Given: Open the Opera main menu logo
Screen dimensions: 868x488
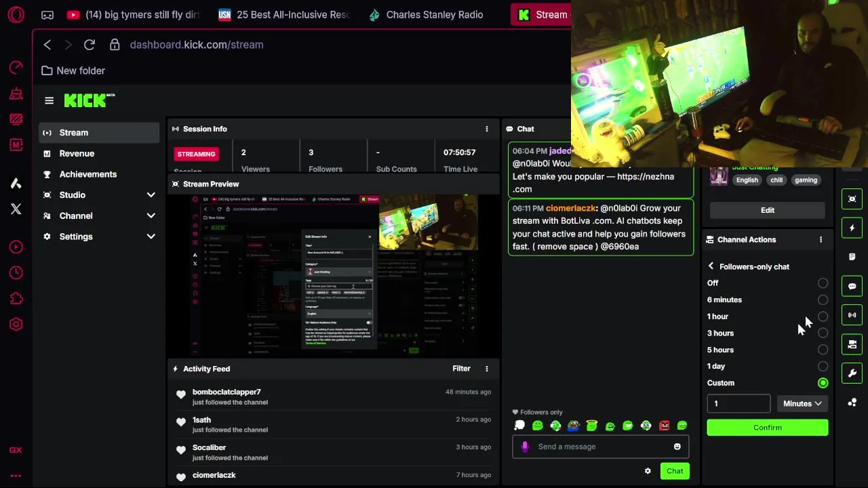Looking at the screenshot, I should point(16,14).
